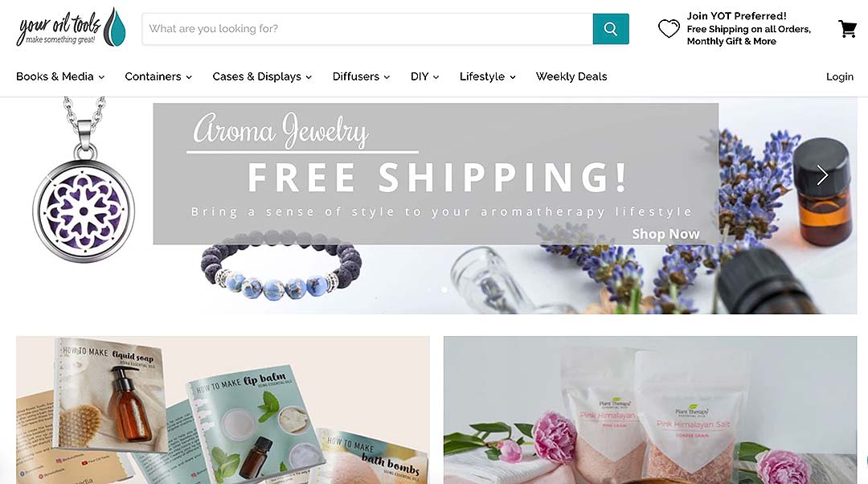Go to Weekly Deals
Viewport: 868px width, 484px height.
(x=571, y=77)
